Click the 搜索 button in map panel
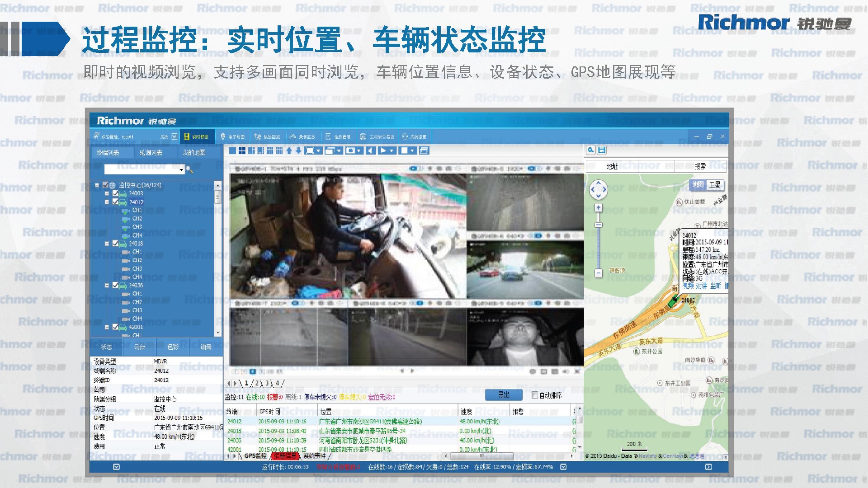The image size is (868, 488). click(700, 166)
